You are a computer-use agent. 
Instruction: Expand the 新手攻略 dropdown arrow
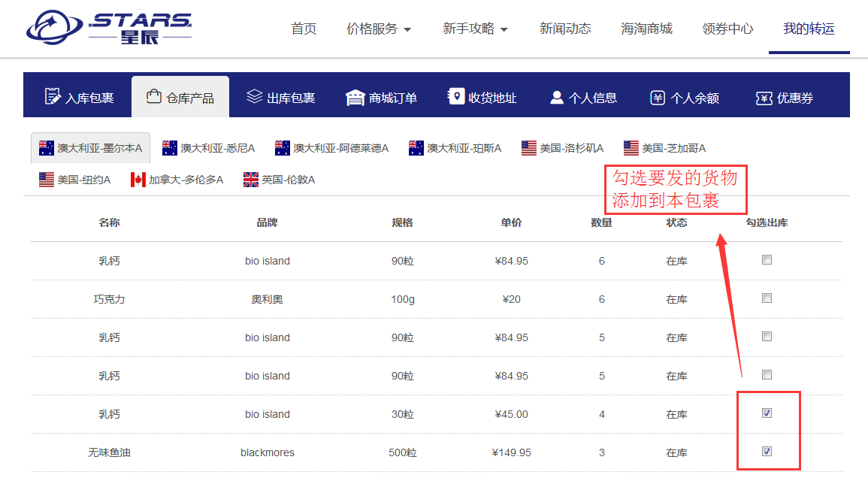(504, 29)
